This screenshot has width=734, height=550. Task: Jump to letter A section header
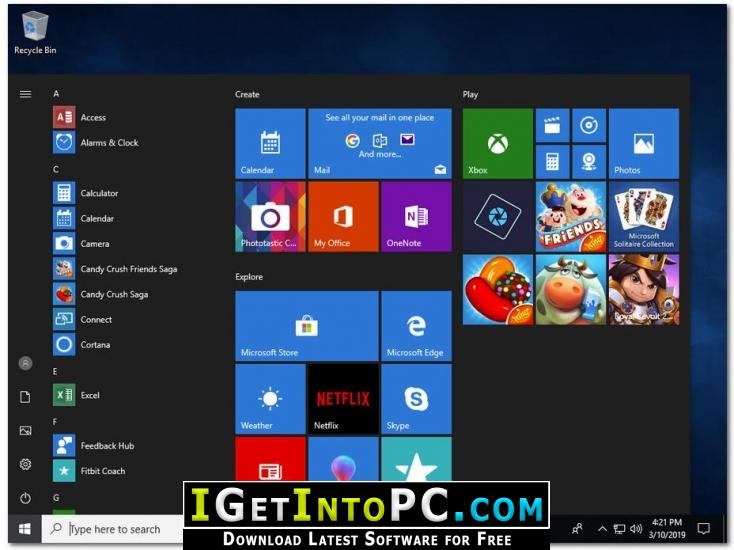56,94
